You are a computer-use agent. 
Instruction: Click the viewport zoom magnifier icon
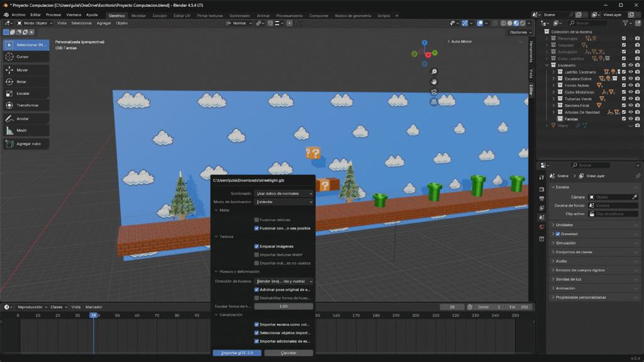434,72
